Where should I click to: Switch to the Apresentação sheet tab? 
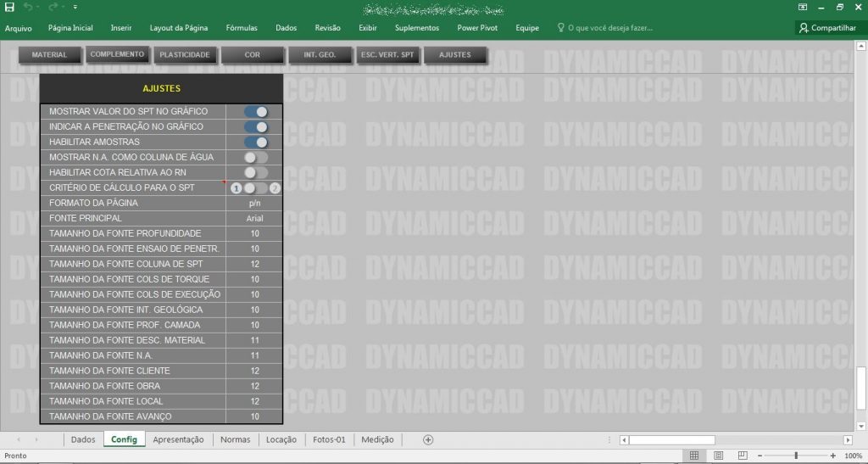178,439
